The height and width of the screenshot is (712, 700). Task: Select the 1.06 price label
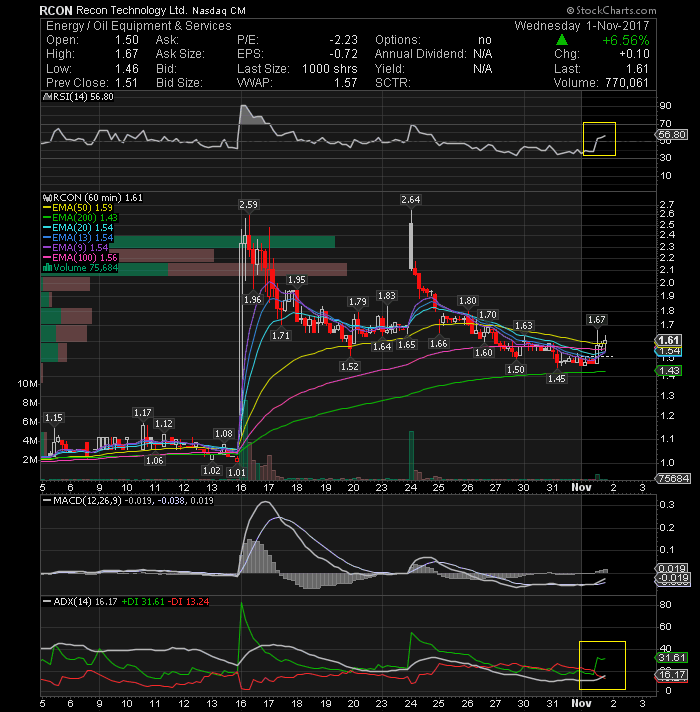[154, 461]
